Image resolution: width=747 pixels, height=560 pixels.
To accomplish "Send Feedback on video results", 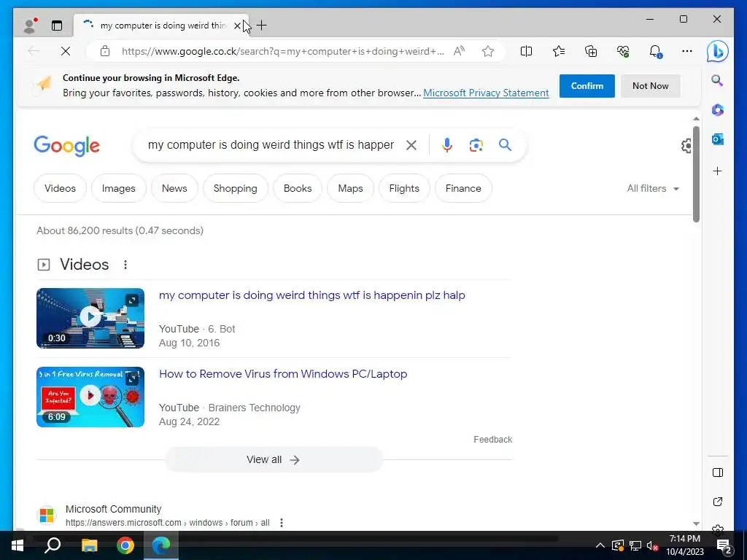I will click(492, 440).
